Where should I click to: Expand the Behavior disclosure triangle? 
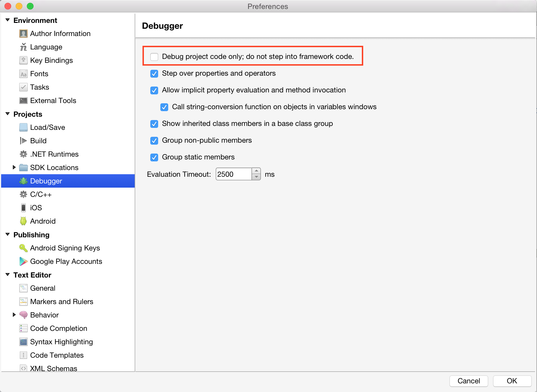(14, 315)
